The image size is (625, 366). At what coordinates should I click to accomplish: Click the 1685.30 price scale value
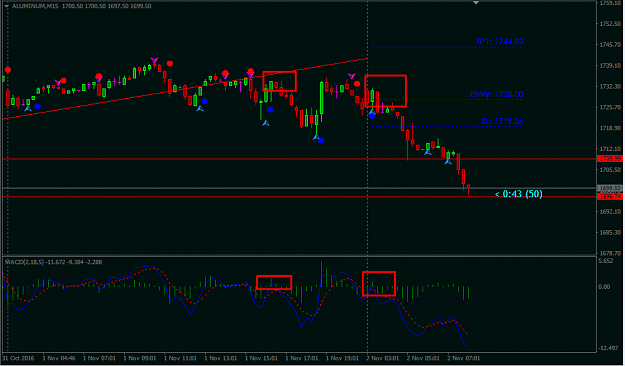(610, 232)
